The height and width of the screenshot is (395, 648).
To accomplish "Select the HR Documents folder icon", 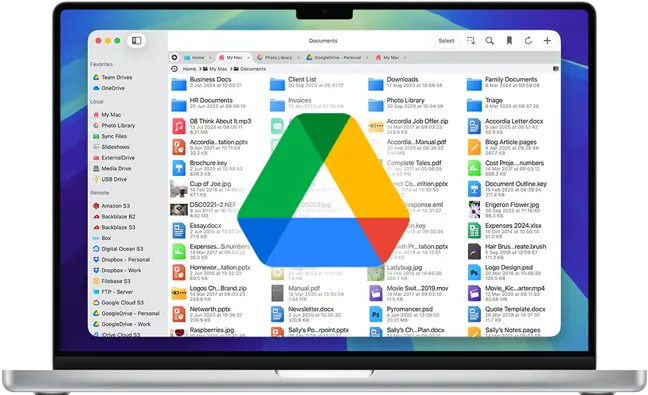I will tap(179, 105).
